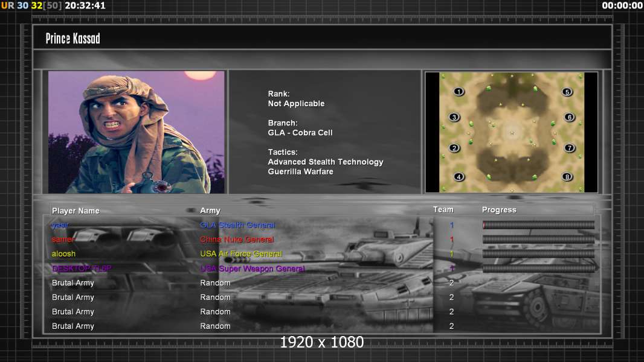Click the Player Name column header
The image size is (644, 362).
[76, 211]
